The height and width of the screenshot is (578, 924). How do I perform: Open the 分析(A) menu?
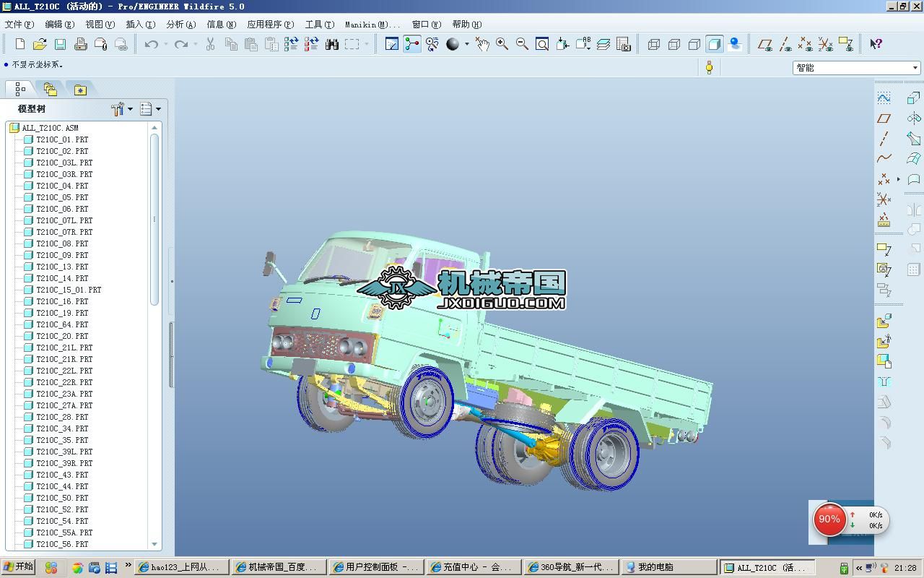180,24
